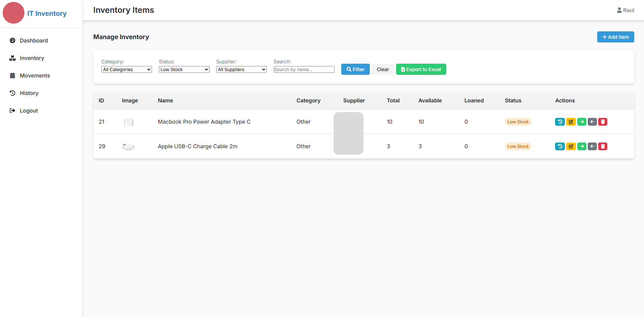The height and width of the screenshot is (317, 644).
Task: Focus the Search by name field
Action: coord(304,69)
